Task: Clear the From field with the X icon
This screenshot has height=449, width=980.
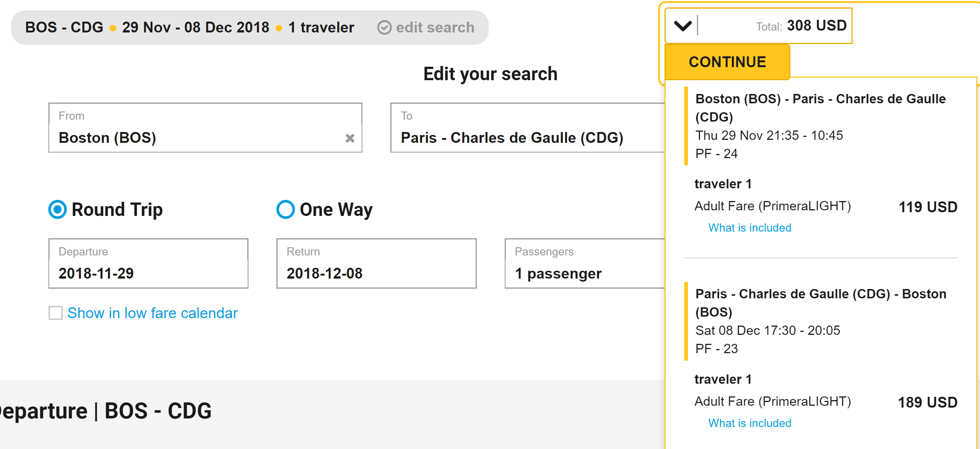Action: 350,138
